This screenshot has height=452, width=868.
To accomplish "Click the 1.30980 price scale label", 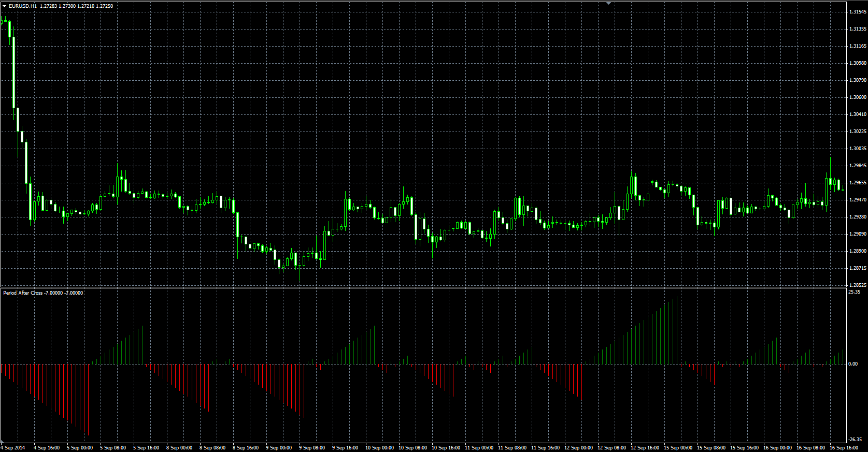I will coord(858,63).
